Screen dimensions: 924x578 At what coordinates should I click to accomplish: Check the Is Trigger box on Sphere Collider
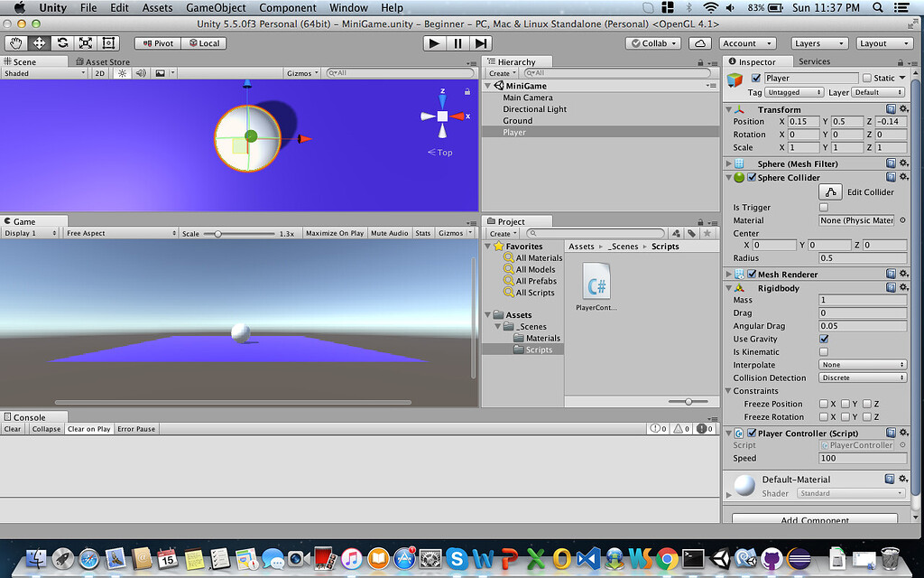click(x=824, y=207)
